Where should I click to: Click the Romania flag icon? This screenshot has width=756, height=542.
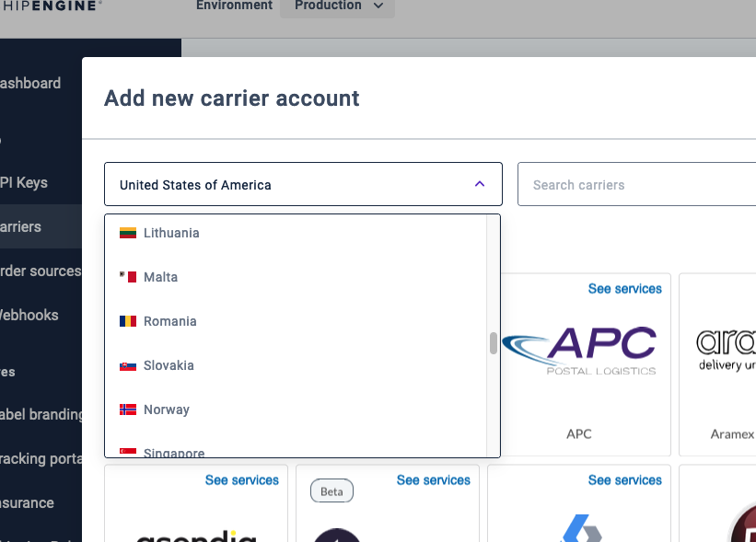click(128, 321)
